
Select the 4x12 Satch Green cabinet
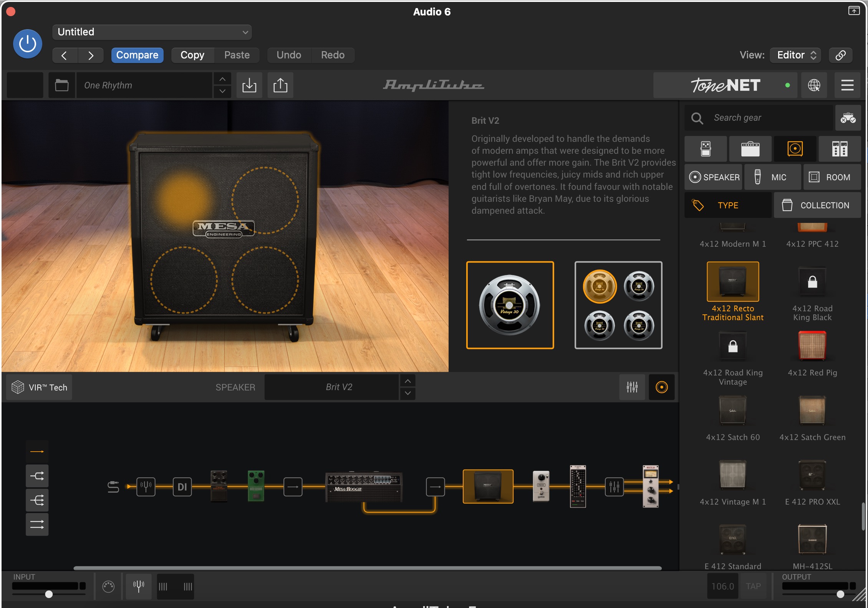(x=812, y=418)
